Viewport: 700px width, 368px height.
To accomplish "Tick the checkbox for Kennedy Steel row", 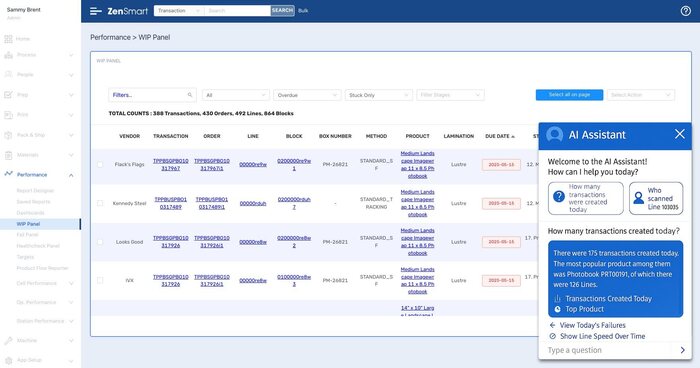I will coord(100,203).
